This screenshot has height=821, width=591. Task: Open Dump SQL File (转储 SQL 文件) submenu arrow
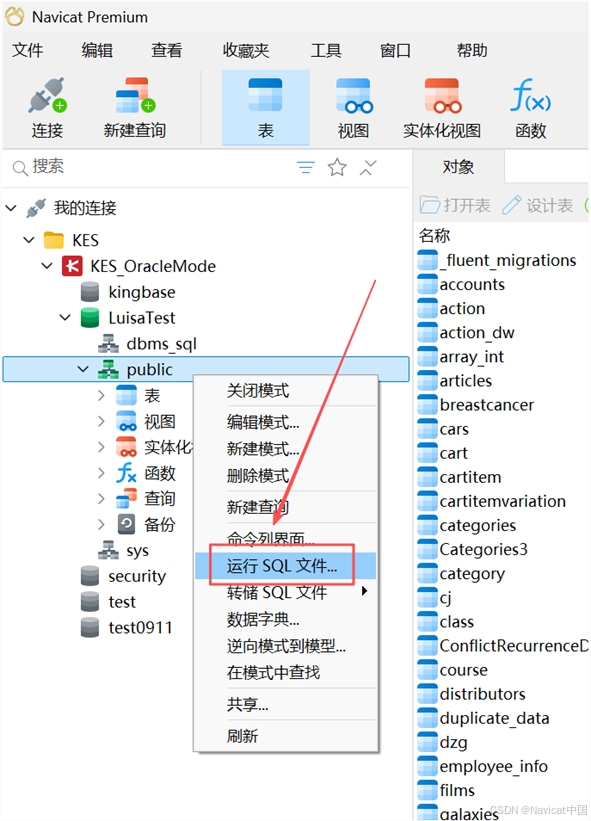pyautogui.click(x=364, y=591)
